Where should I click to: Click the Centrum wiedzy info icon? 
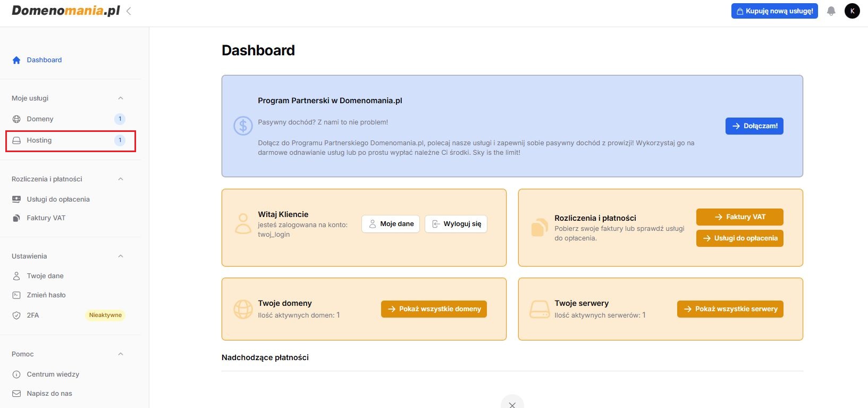[x=16, y=374]
